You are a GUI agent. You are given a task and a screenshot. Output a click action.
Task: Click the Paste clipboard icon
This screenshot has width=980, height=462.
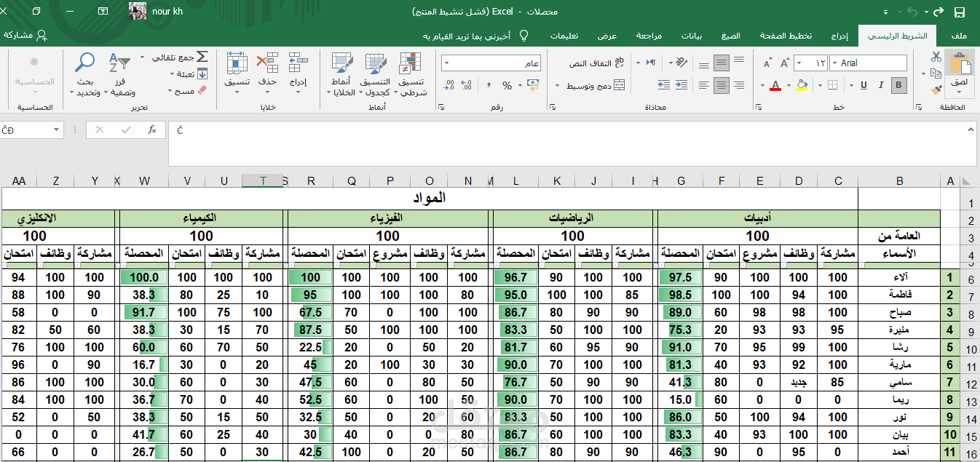(x=961, y=63)
